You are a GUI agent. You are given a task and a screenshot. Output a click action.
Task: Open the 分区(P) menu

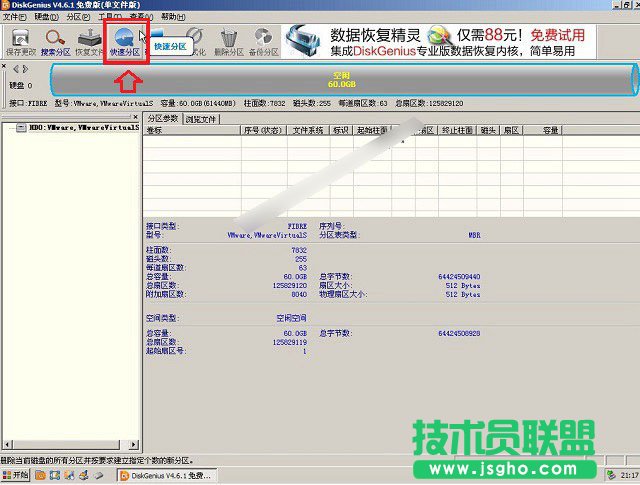[78, 17]
